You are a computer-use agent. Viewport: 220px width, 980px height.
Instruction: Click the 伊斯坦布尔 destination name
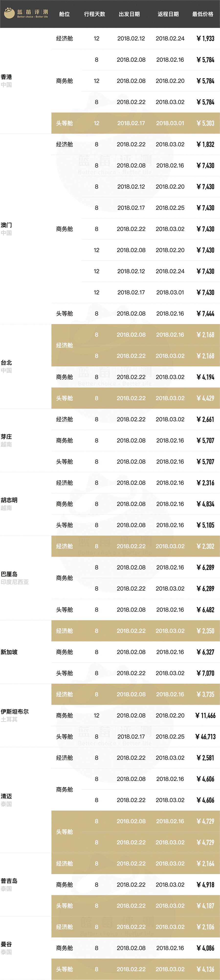coord(14,712)
